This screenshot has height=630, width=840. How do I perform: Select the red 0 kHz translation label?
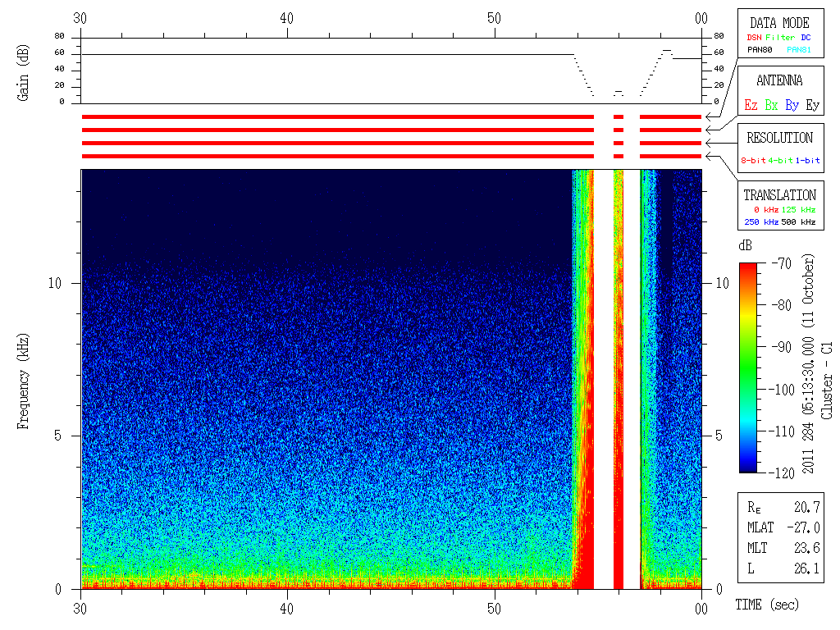coord(766,209)
